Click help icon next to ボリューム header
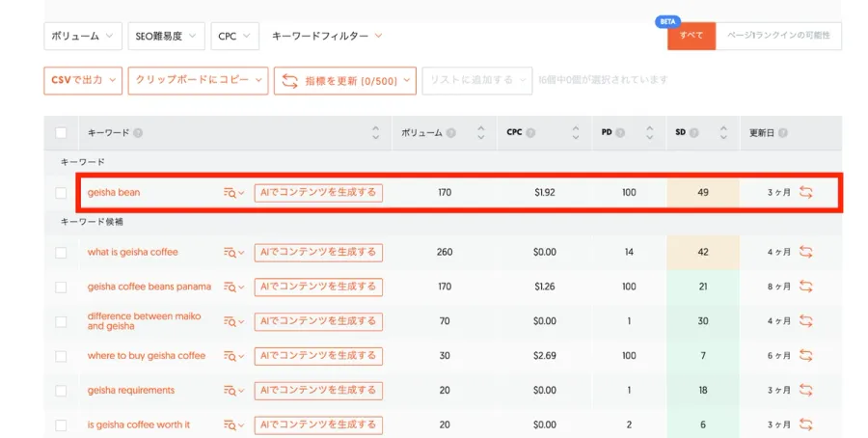The width and height of the screenshot is (868, 438). 451,133
